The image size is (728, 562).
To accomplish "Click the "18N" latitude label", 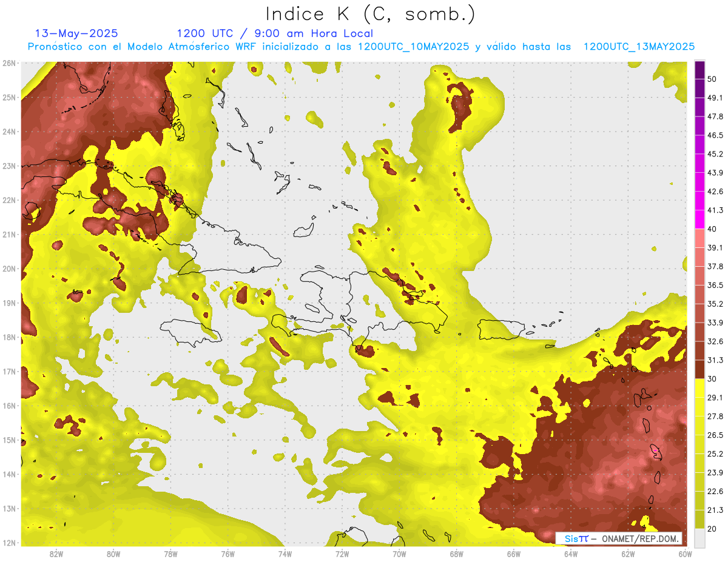I will [9, 337].
